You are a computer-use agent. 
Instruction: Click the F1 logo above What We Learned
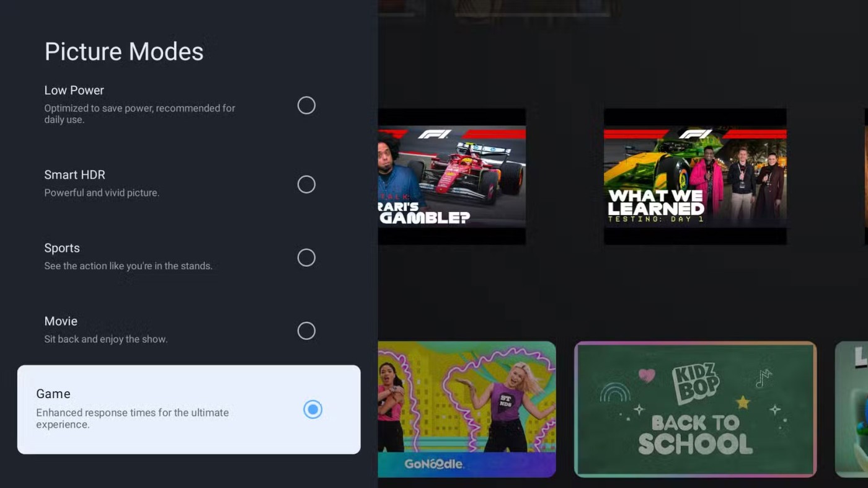[695, 134]
